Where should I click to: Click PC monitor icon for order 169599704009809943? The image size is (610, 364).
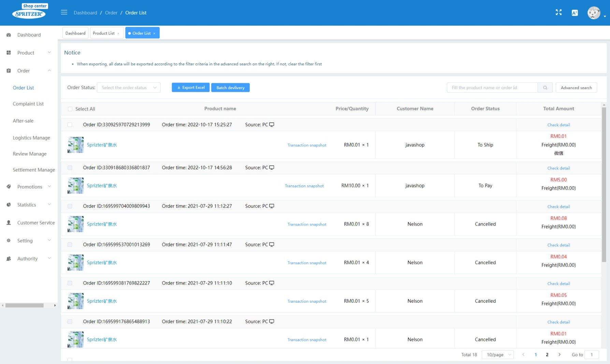click(272, 206)
